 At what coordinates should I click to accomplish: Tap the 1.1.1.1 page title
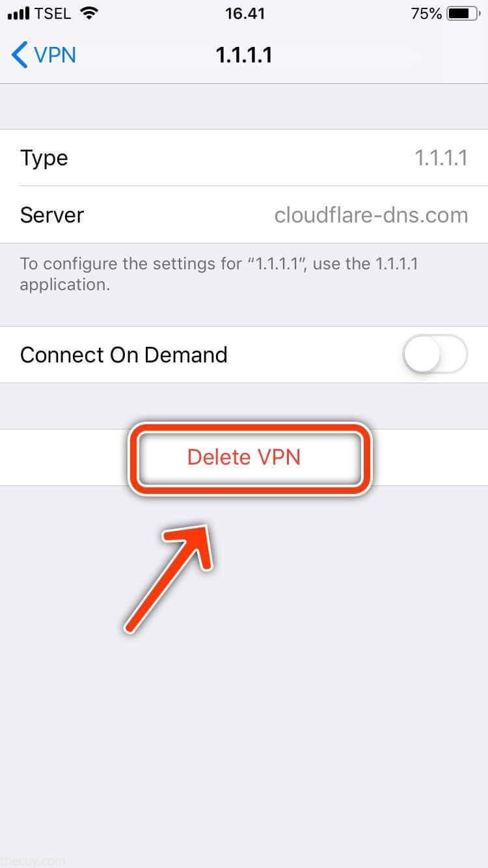[244, 55]
